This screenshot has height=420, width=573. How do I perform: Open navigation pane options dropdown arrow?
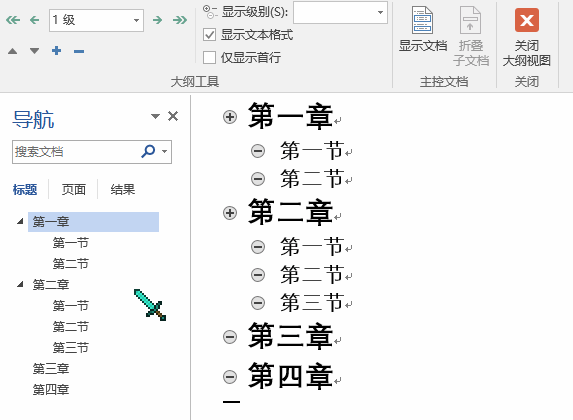pyautogui.click(x=155, y=117)
